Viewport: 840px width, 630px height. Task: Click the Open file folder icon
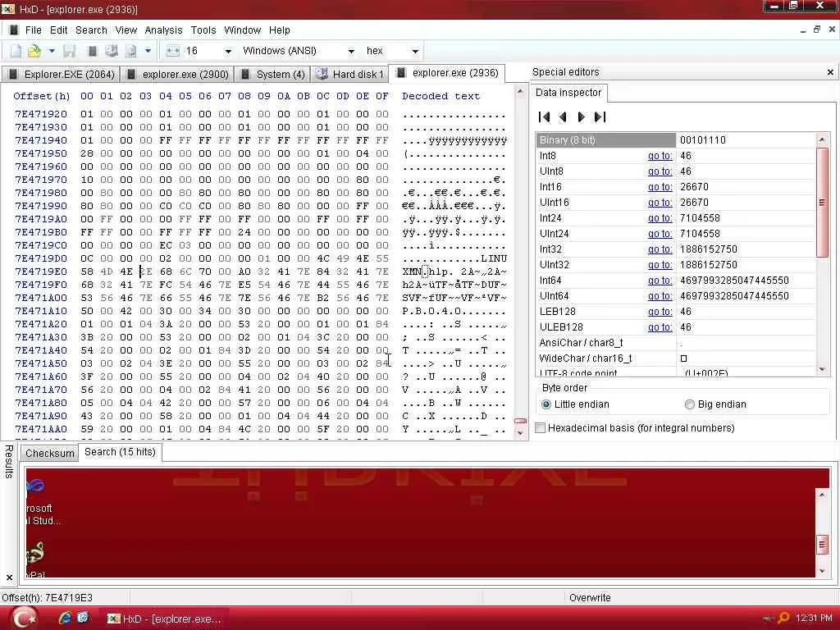[x=34, y=51]
